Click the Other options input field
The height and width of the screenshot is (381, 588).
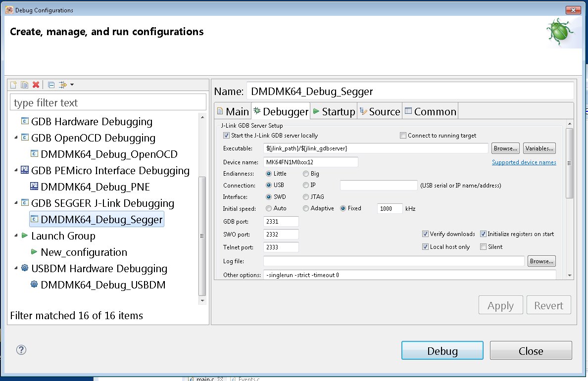pos(409,275)
